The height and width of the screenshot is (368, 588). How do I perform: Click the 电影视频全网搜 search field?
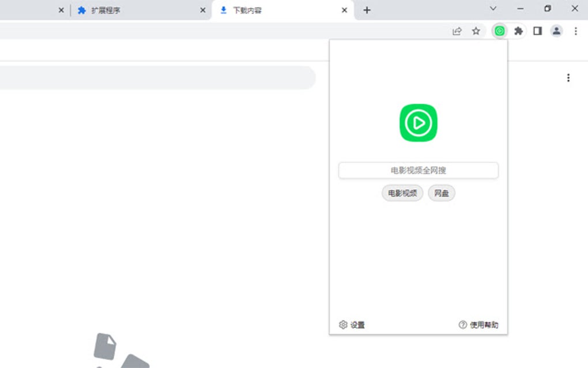(418, 170)
